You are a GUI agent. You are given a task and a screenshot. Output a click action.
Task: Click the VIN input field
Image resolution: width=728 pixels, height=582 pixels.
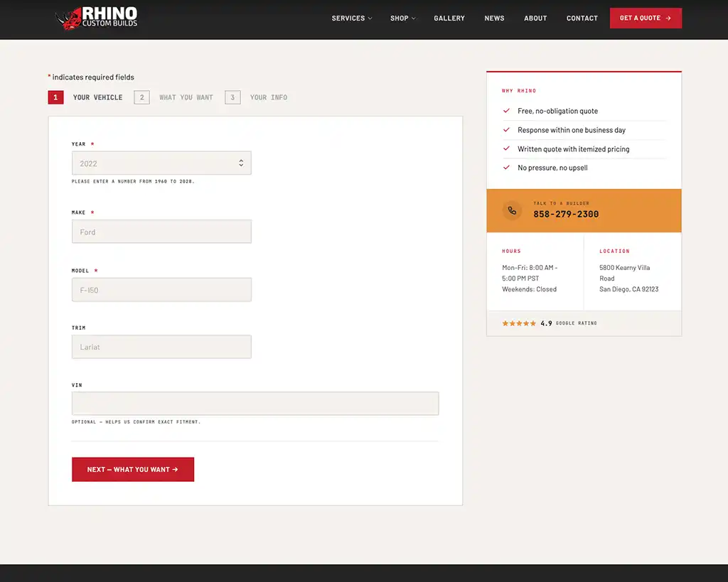coord(255,404)
